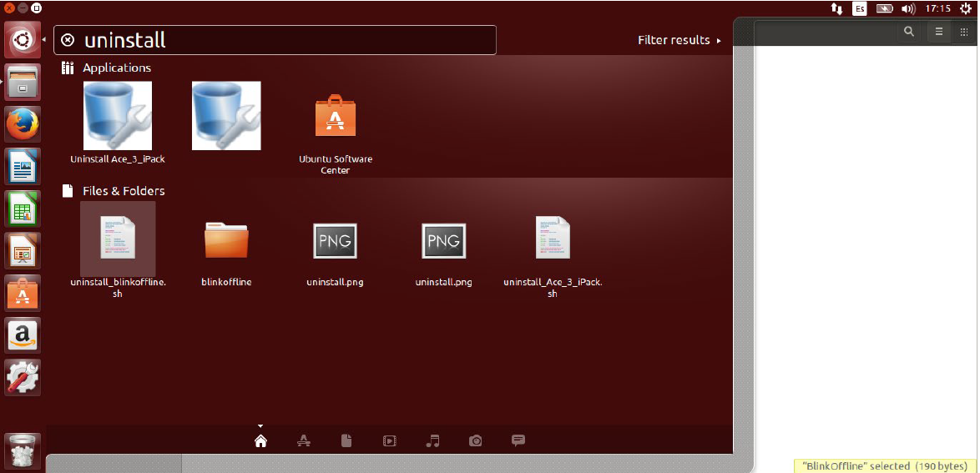Screen dimensions: 980x473
Task: Open Amazon from the launcher
Action: pos(23,335)
